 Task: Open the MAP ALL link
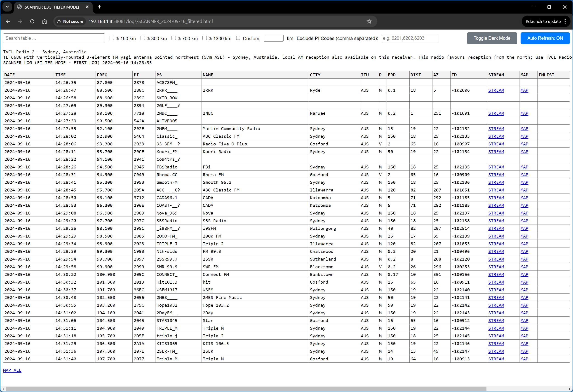click(x=12, y=370)
